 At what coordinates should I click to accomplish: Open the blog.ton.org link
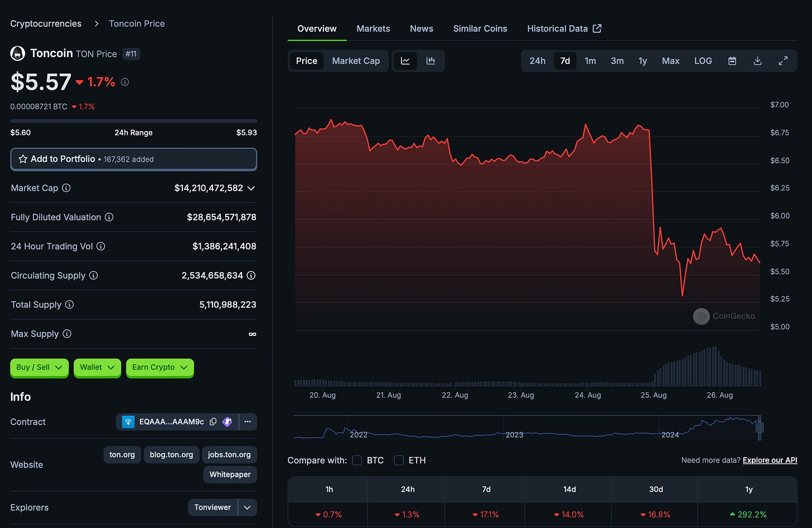pos(171,454)
